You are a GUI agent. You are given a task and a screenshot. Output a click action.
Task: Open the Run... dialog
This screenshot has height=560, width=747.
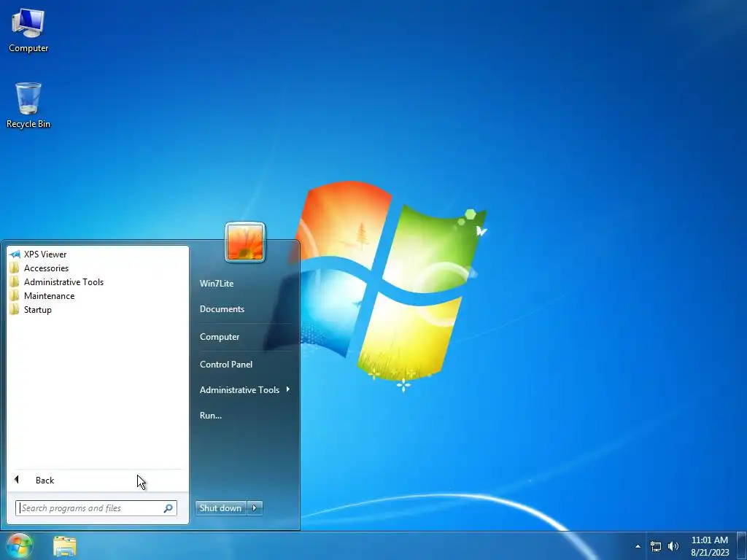point(211,415)
